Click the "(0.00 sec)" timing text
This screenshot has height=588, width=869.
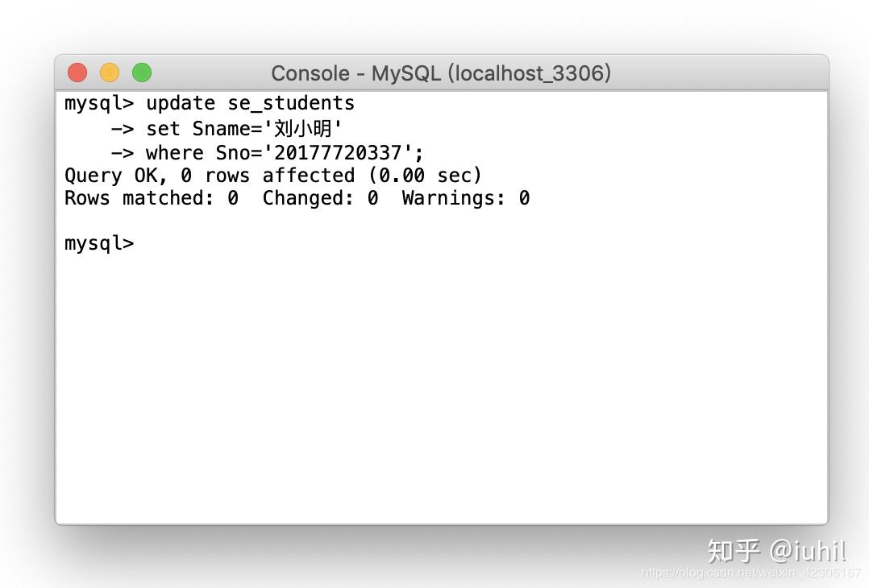click(425, 176)
